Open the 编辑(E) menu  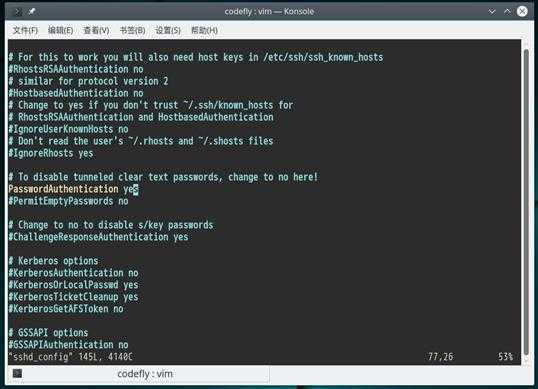(60, 30)
